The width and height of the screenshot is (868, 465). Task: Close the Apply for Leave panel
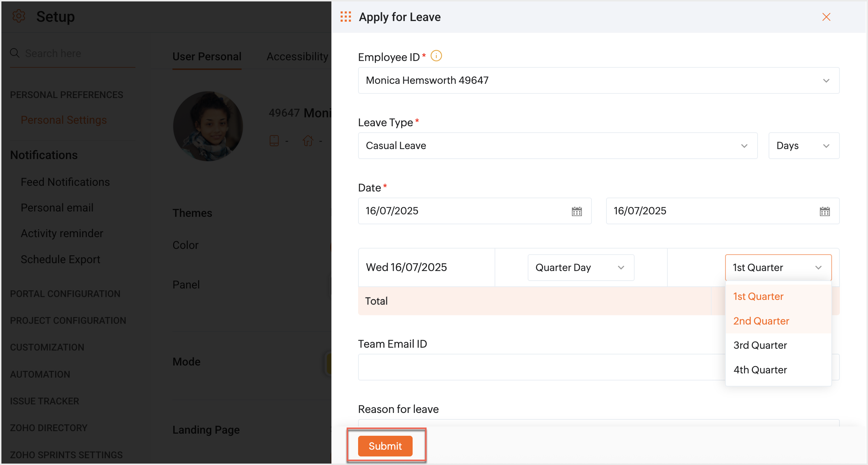[826, 17]
